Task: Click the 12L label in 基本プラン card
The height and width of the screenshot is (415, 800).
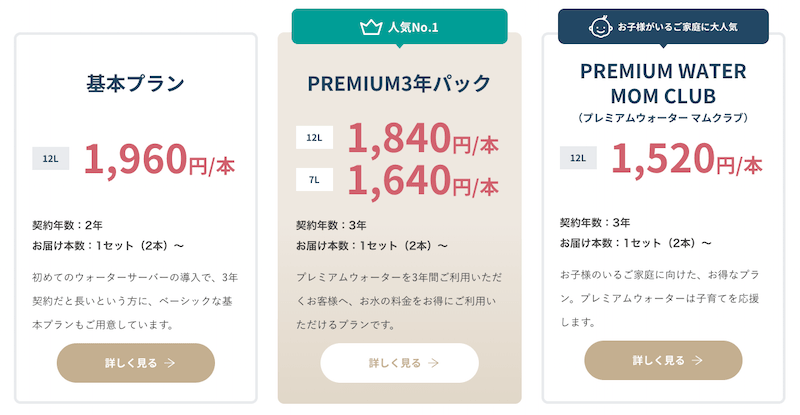Action: click(50, 158)
